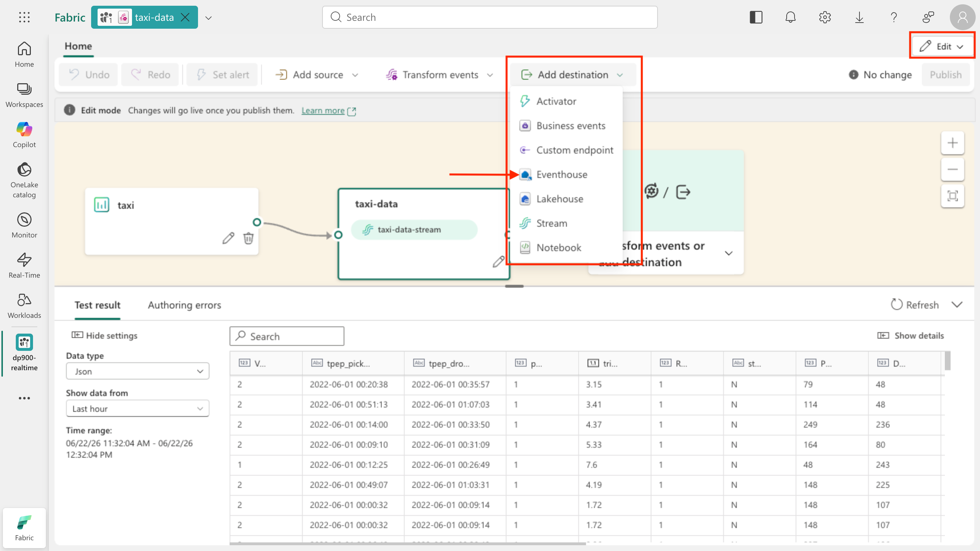
Task: Switch to the Test result tab
Action: pyautogui.click(x=98, y=305)
